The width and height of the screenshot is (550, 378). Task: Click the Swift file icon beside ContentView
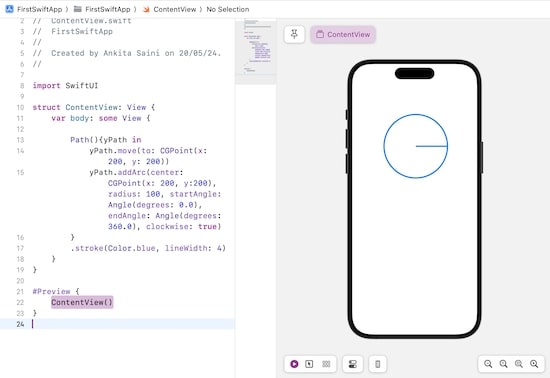[x=146, y=9]
